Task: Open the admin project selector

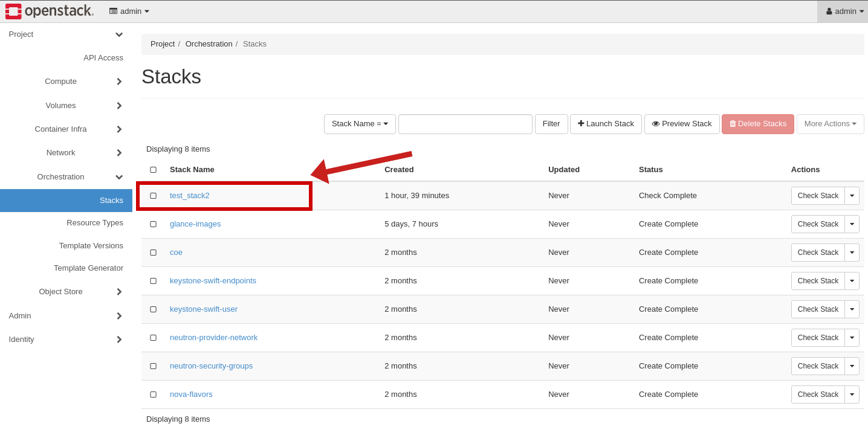Action: click(x=129, y=11)
